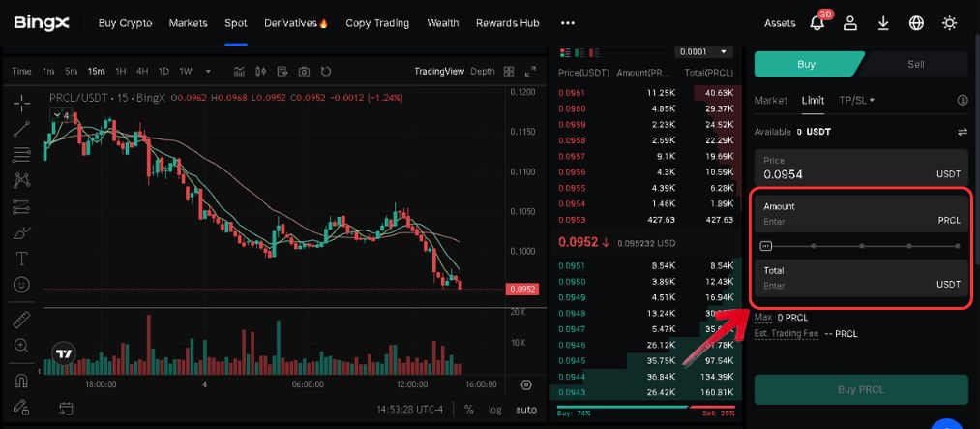This screenshot has height=429, width=980.
Task: Select the Buy tab
Action: click(807, 64)
